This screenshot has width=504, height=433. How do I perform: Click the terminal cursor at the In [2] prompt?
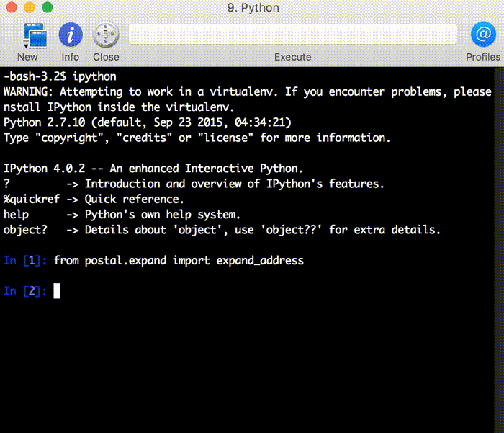[x=57, y=291]
